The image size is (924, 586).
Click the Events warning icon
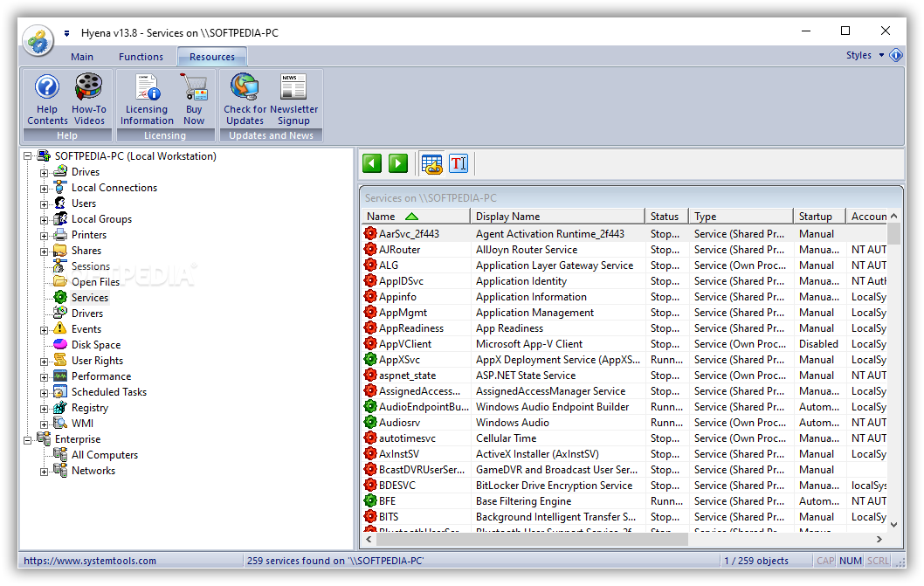(60, 328)
